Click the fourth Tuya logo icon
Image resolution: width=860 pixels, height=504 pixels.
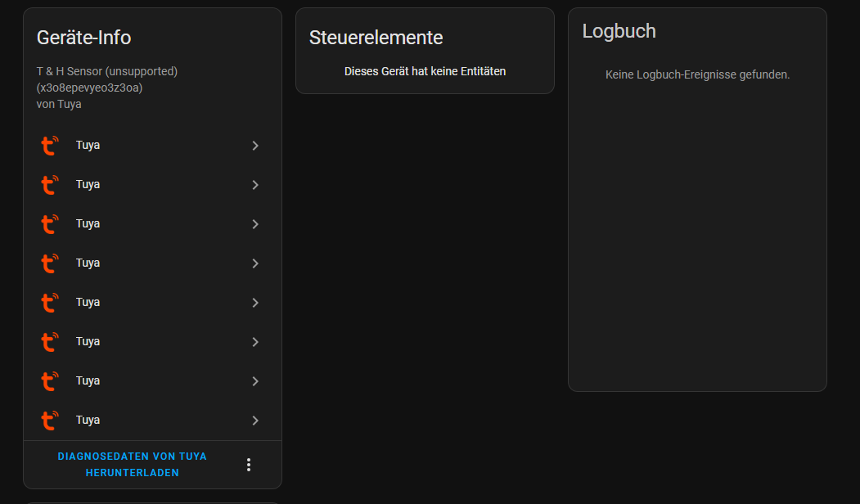coord(50,263)
